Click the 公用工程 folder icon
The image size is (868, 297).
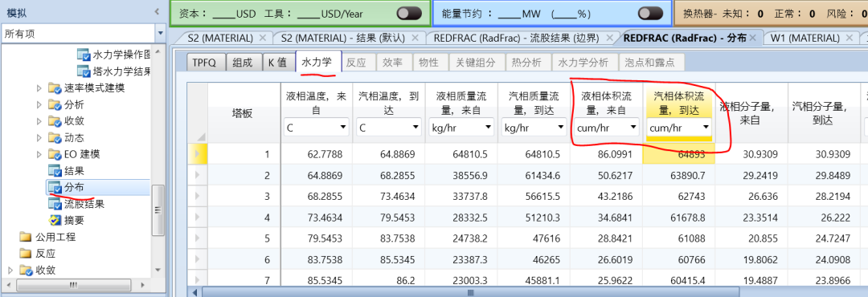click(26, 238)
